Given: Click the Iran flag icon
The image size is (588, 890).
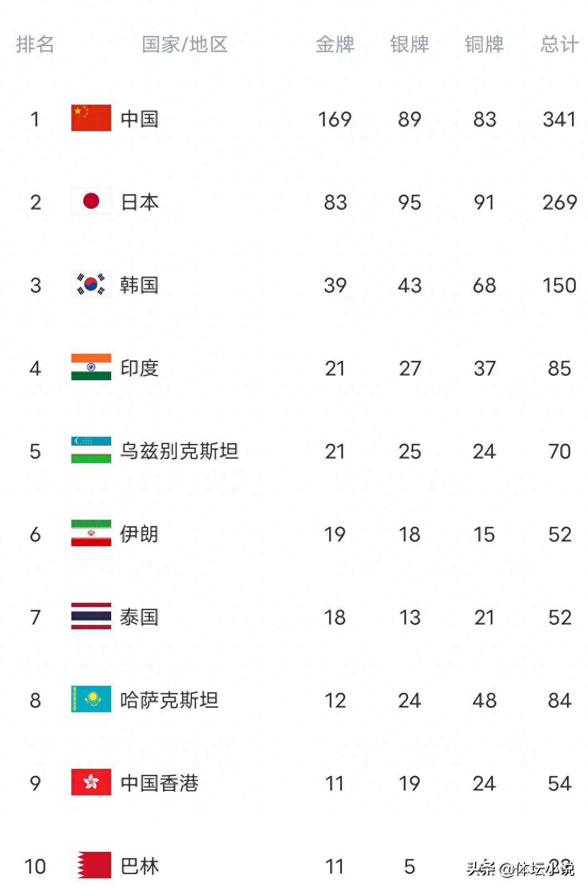Looking at the screenshot, I should tap(91, 533).
